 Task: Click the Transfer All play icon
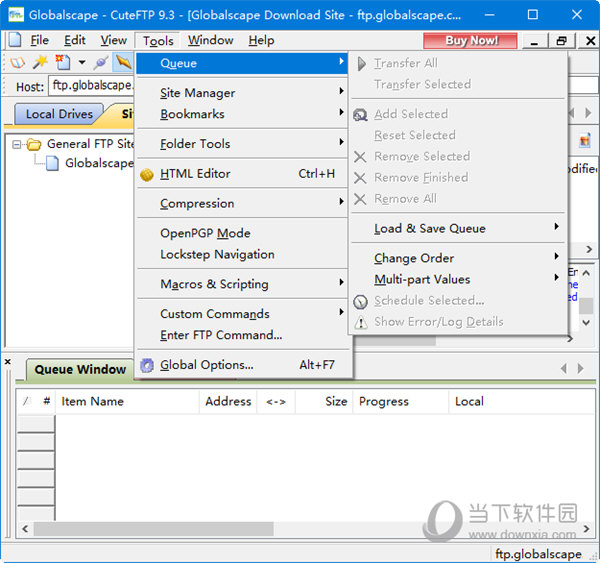click(x=362, y=64)
